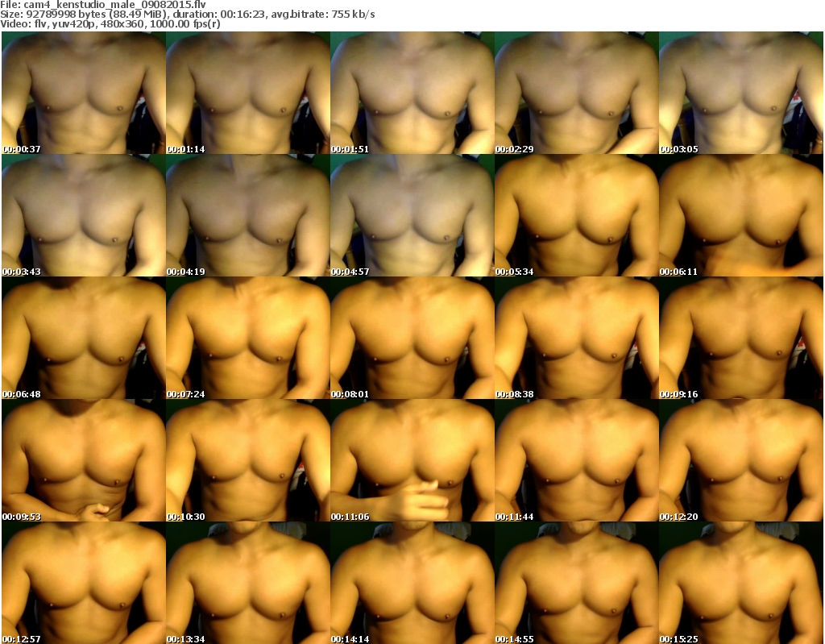Click the file name cam4_kenstudio_male_09082015.flv
Viewport: 825px width, 644px height.
point(114,5)
